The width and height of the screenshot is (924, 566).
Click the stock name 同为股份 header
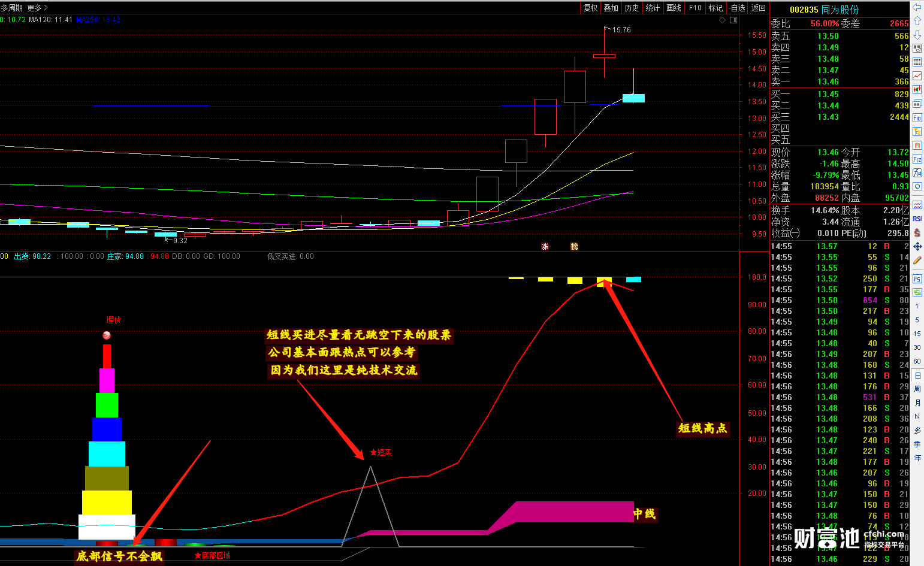click(x=840, y=10)
